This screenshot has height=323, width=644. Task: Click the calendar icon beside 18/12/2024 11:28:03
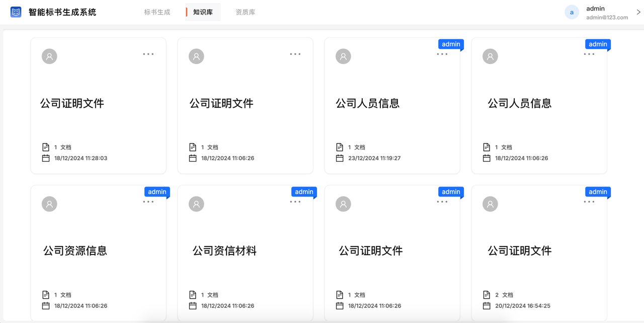[x=46, y=158]
